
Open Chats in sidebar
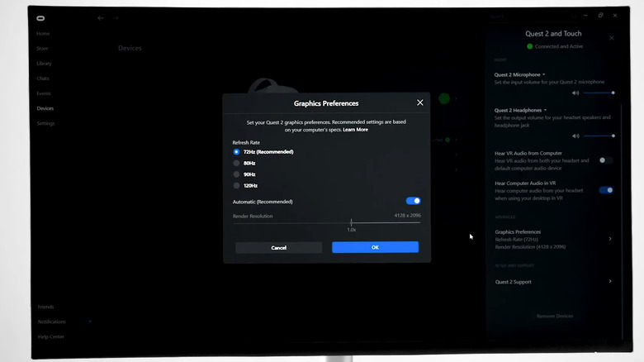click(43, 79)
